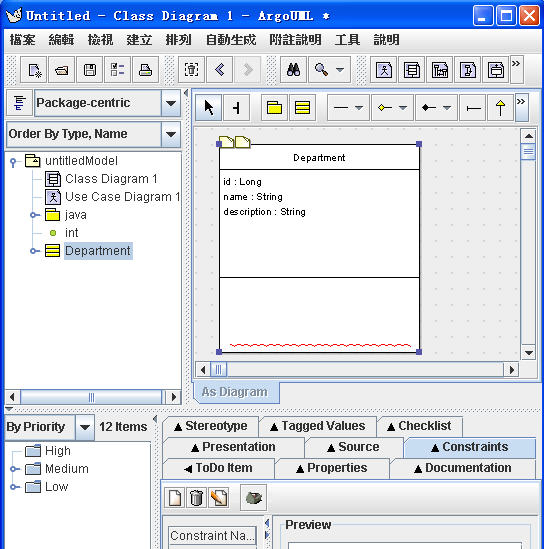
Task: Select Class Diagram 1 in the tree
Action: pos(111,179)
